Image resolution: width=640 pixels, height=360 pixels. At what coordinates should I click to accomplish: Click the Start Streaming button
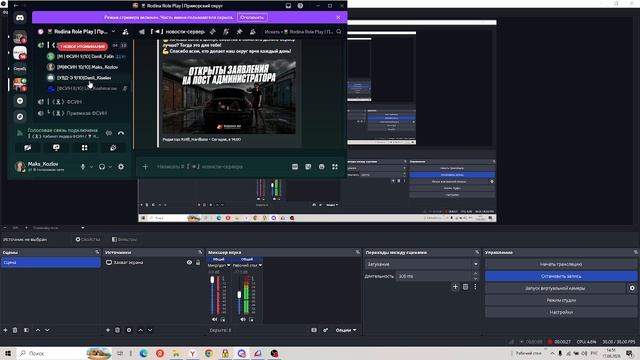pos(561,264)
